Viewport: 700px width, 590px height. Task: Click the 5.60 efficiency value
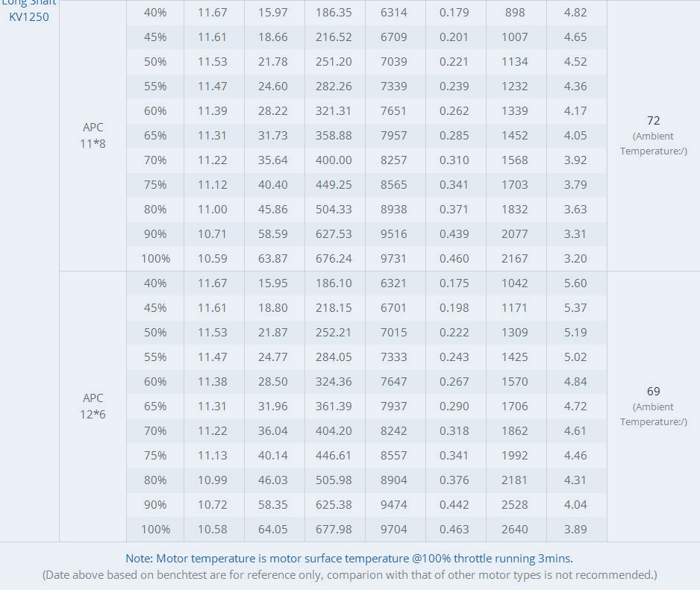pyautogui.click(x=575, y=283)
